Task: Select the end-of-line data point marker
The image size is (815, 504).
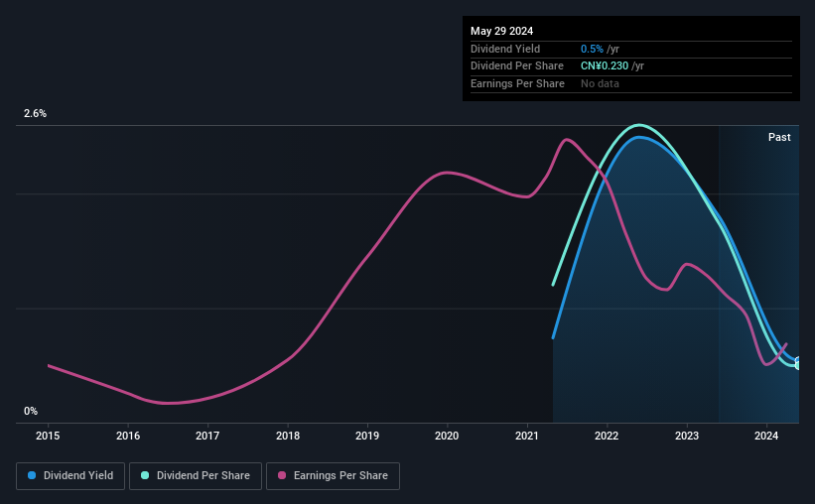Action: (798, 363)
